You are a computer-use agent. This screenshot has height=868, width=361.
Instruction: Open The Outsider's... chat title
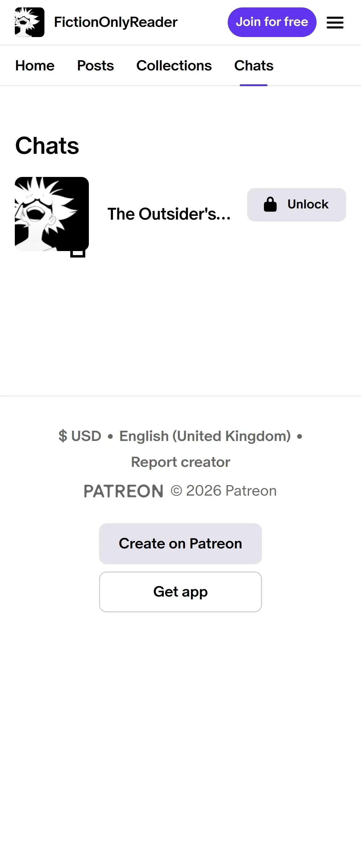169,214
